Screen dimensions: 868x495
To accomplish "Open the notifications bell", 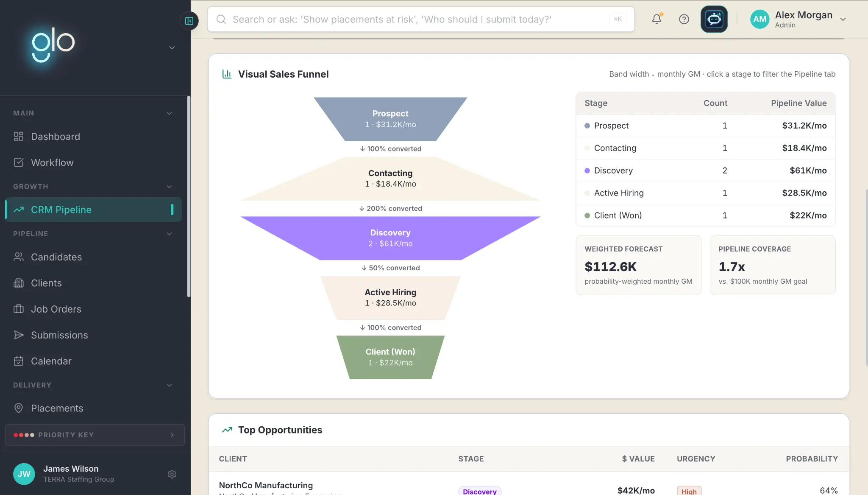I will [657, 19].
